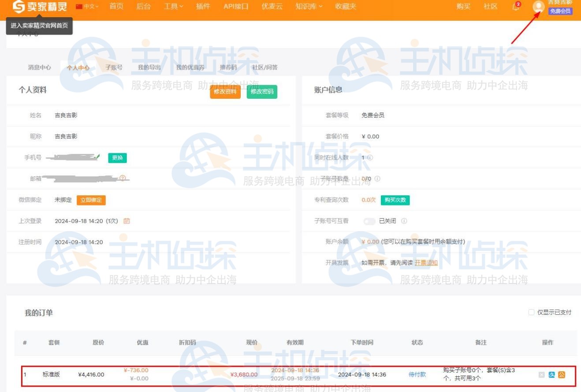This screenshot has height=392, width=581.
Task: Click the 修改资料 button
Action: point(225,92)
